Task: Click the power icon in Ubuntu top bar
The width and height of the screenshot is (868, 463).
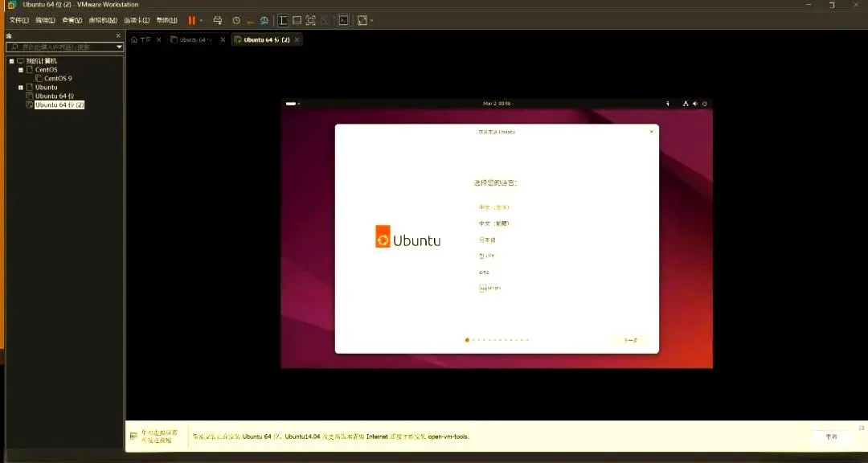Action: 705,104
